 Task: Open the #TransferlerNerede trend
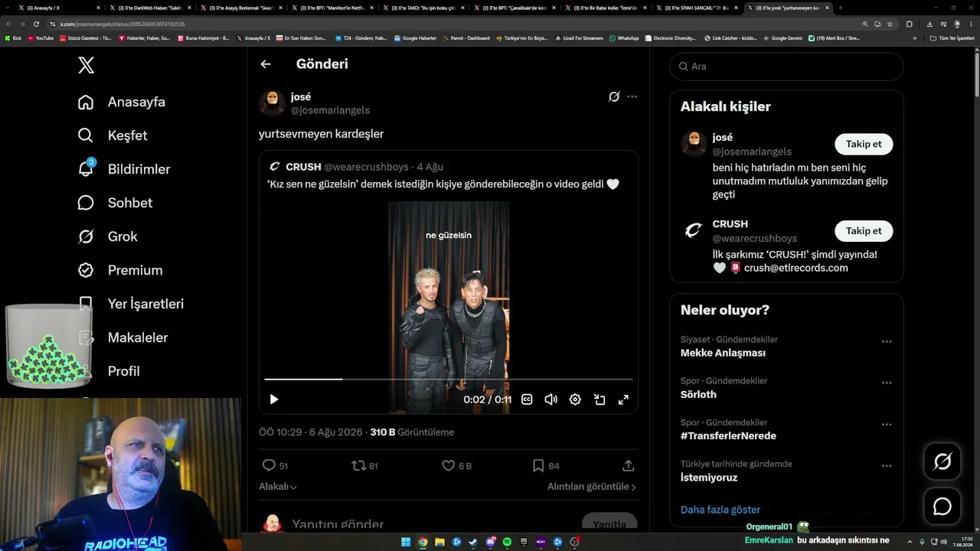pyautogui.click(x=728, y=435)
